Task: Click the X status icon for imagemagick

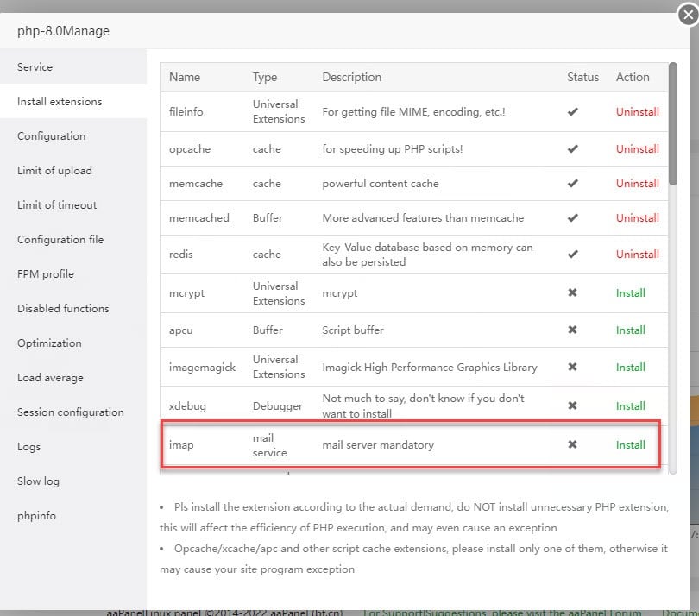Action: (x=572, y=367)
